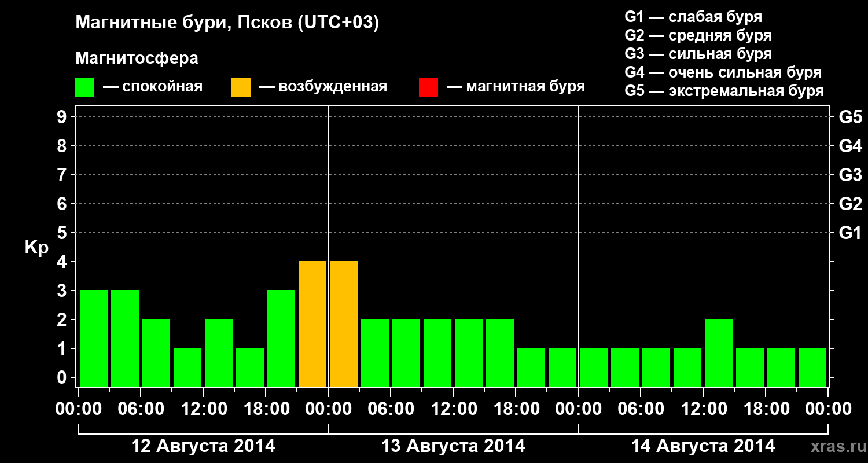Click the orange bar for 21:00–00:00 on 12 August
The height and width of the screenshot is (463, 868).
(312, 324)
